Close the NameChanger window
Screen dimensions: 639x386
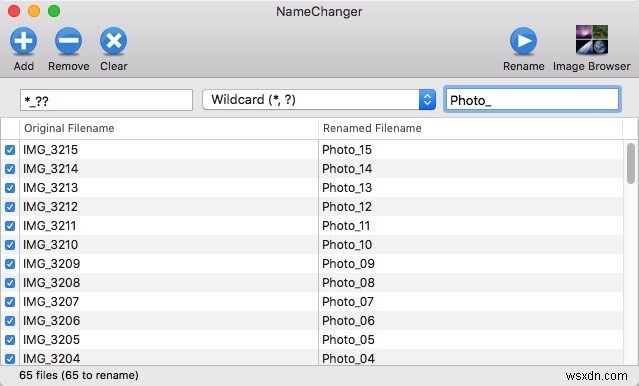point(14,11)
